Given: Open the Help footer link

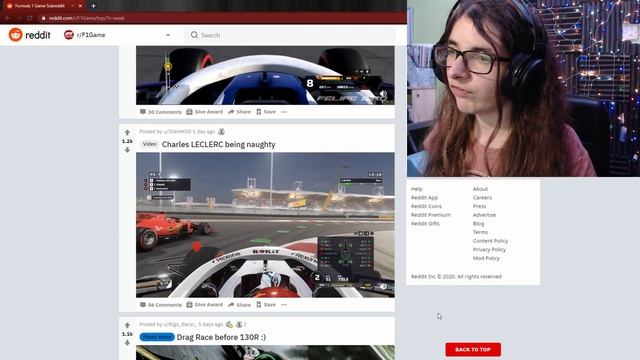Looking at the screenshot, I should (417, 189).
